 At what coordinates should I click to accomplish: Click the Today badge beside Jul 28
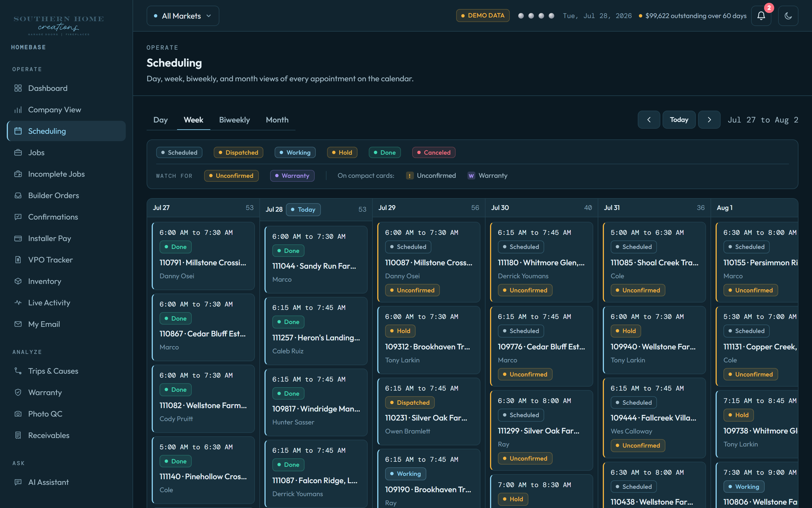pyautogui.click(x=303, y=209)
